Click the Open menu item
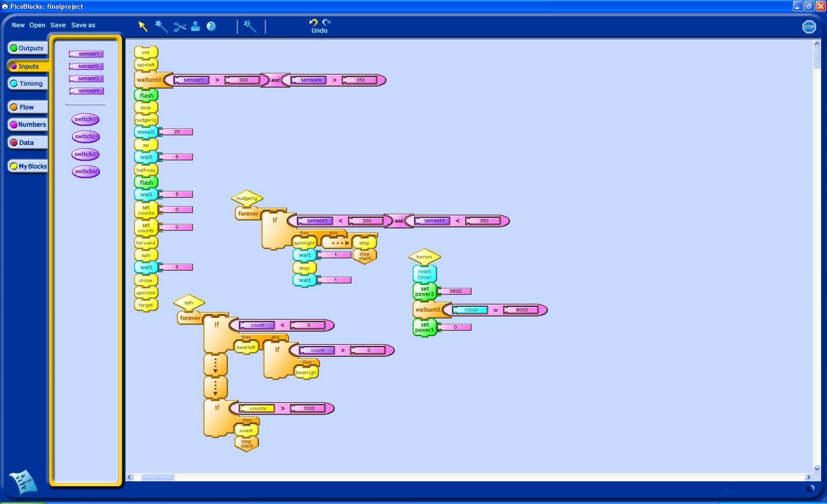This screenshot has width=827, height=504. pyautogui.click(x=37, y=25)
